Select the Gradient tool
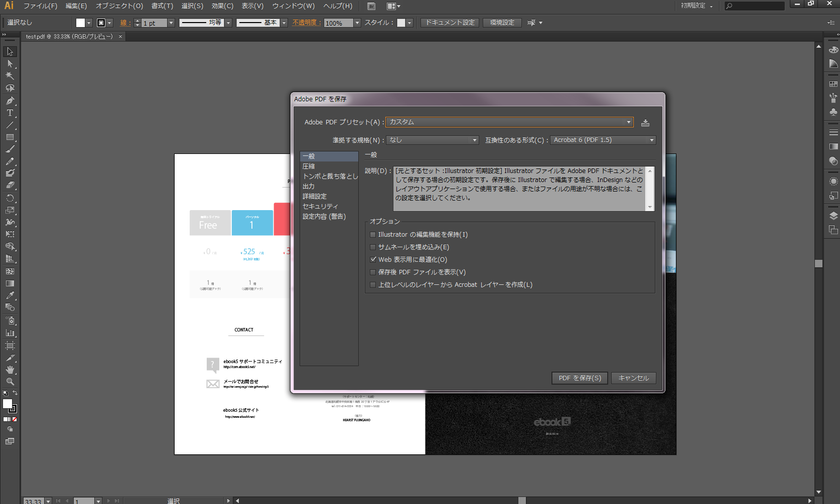840x504 pixels. 10,283
